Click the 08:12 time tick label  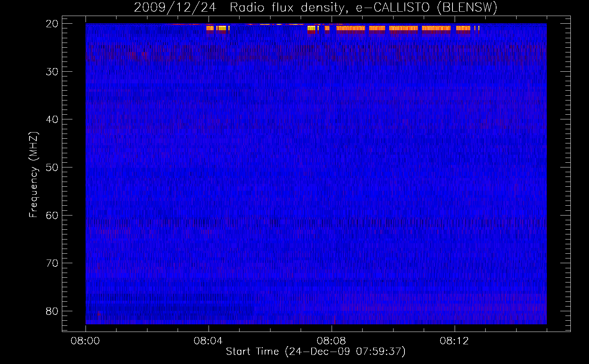click(x=454, y=341)
